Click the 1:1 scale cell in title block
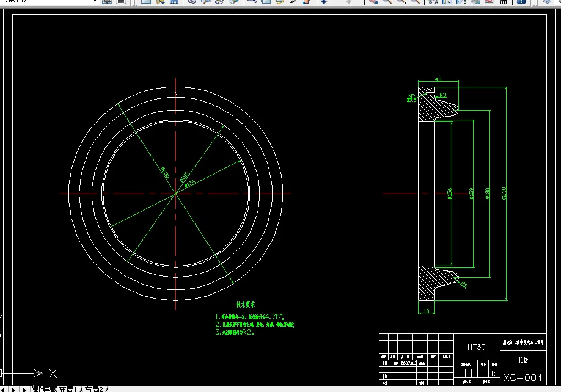The image size is (561, 392). pos(494,374)
